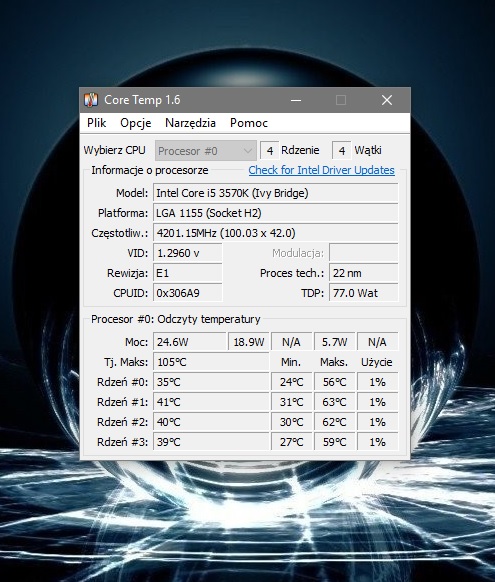The width and height of the screenshot is (495, 582).
Task: Click the Rdzeń #3 usage value 1%
Action: (x=378, y=442)
